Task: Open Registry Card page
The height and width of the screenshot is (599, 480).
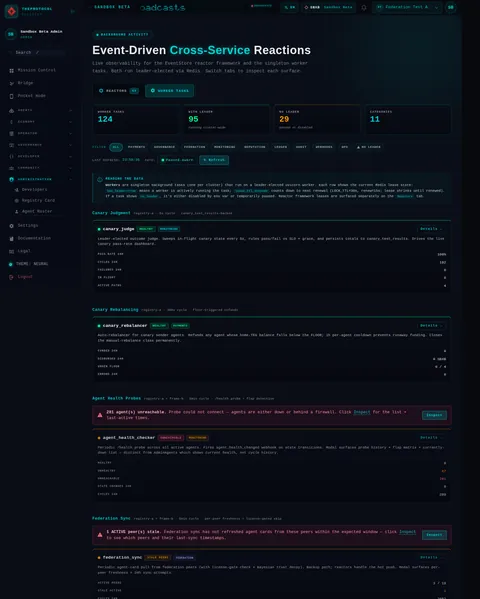Action: coord(38,201)
